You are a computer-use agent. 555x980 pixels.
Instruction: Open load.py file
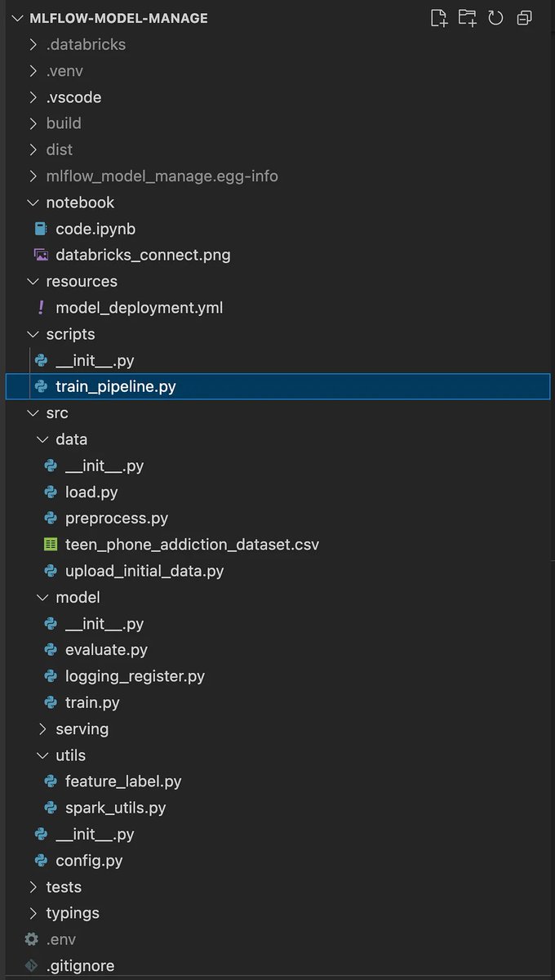coord(91,492)
